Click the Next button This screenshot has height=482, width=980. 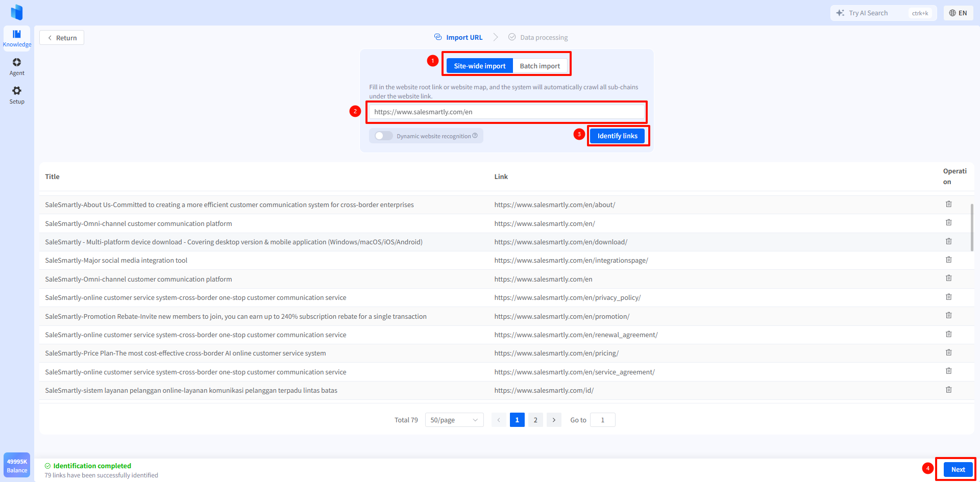[x=958, y=470]
